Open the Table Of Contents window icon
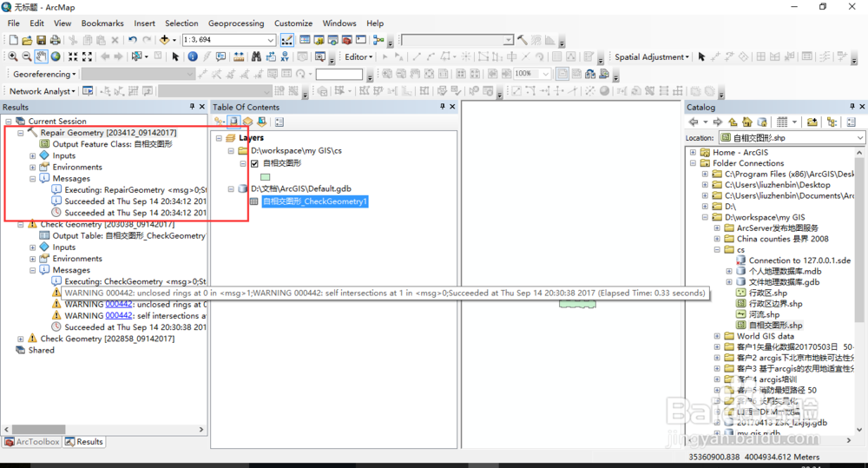 coord(305,40)
